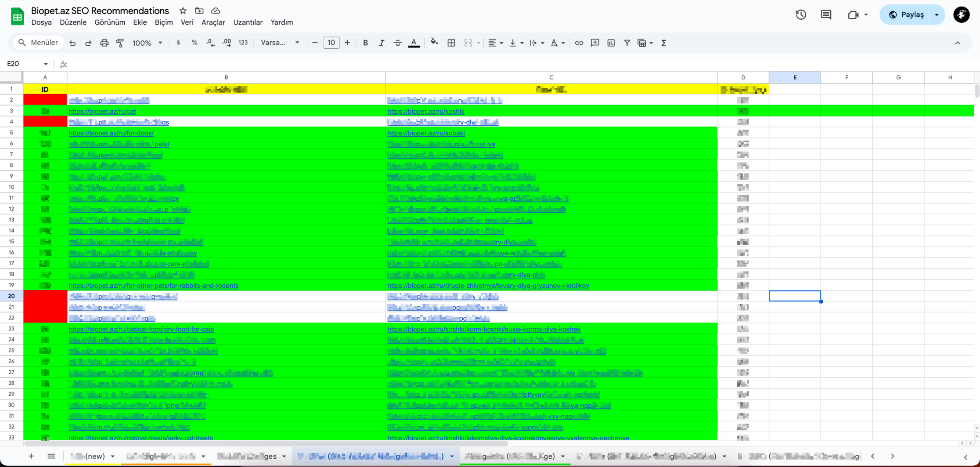This screenshot has width=980, height=467.
Task: Toggle italic formatting
Action: pyautogui.click(x=381, y=43)
